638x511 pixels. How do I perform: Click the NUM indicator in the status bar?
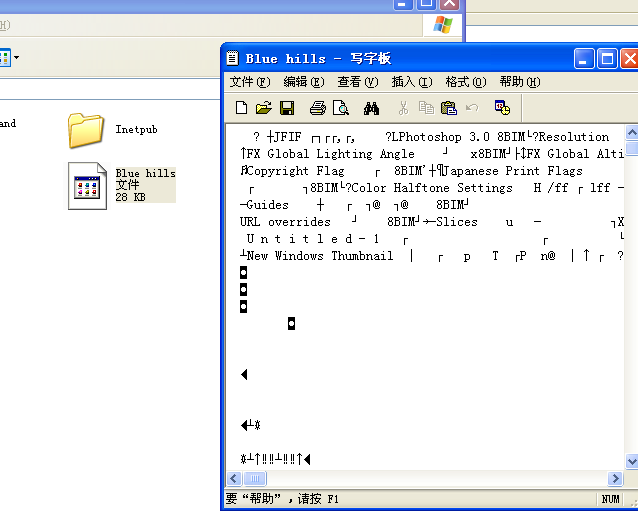[x=610, y=499]
